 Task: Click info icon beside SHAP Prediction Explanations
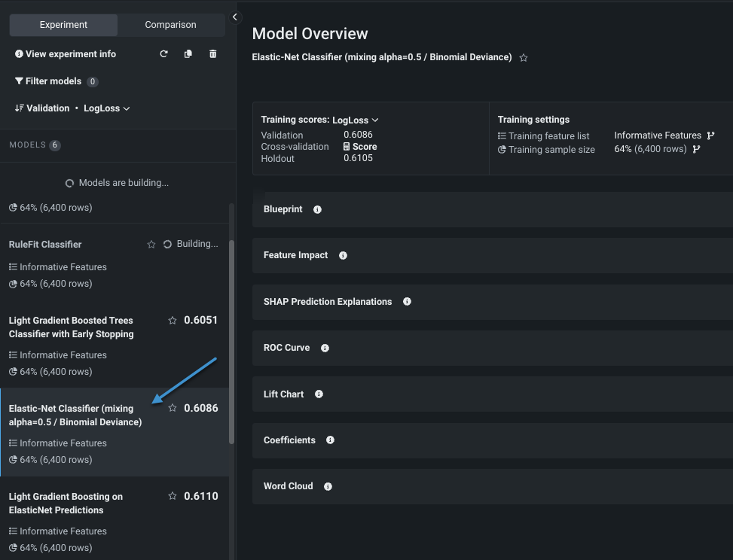(x=407, y=302)
